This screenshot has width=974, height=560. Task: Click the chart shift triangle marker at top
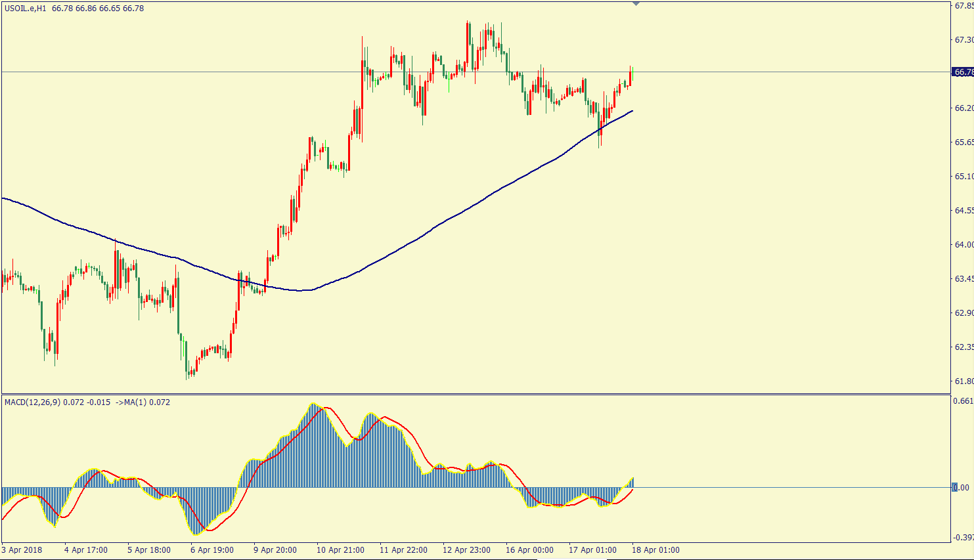[x=636, y=4]
